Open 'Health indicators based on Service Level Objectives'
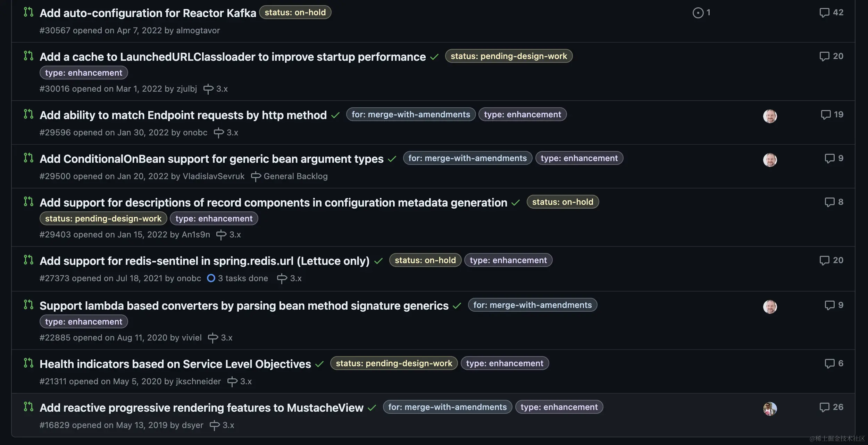The image size is (868, 445). coord(175,364)
